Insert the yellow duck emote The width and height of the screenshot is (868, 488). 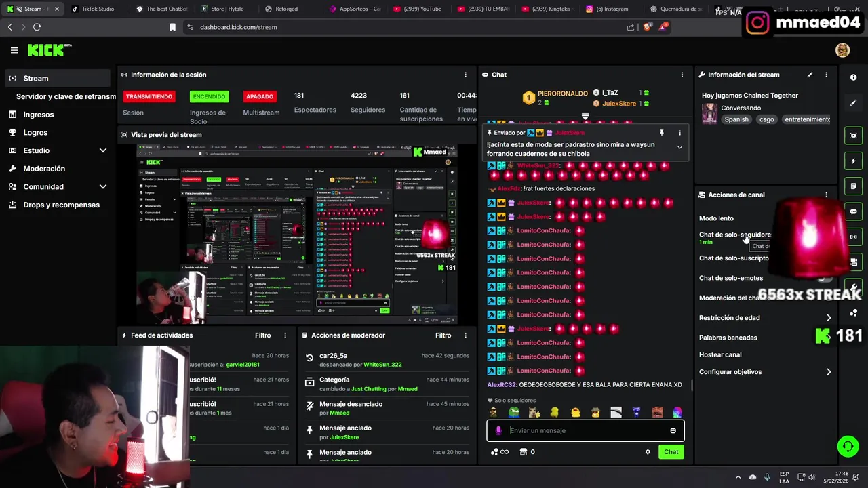coord(575,412)
